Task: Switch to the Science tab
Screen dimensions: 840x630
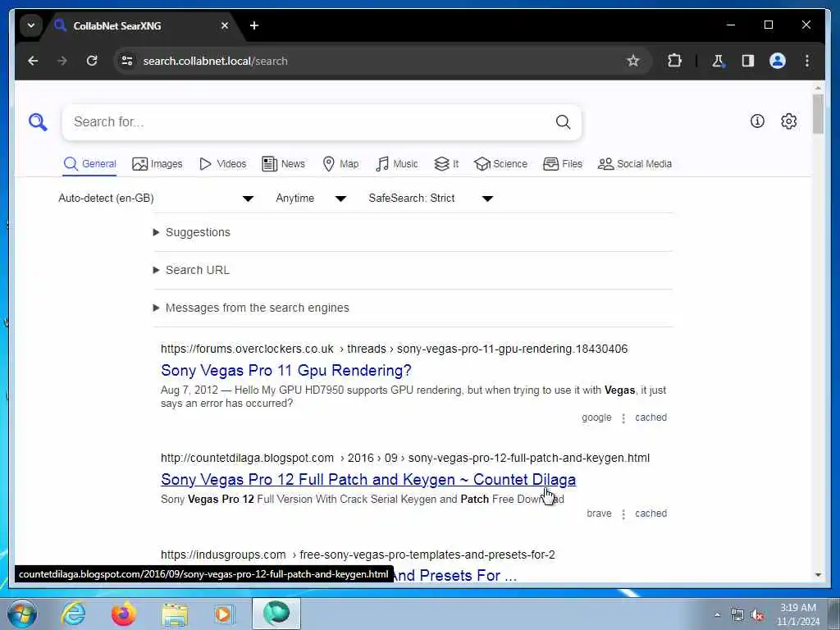Action: pos(500,164)
